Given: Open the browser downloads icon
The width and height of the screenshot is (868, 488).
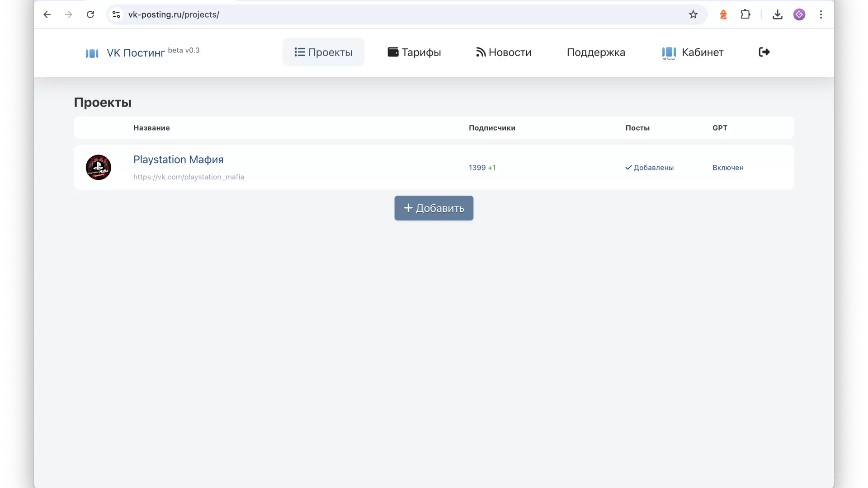Looking at the screenshot, I should pos(778,14).
